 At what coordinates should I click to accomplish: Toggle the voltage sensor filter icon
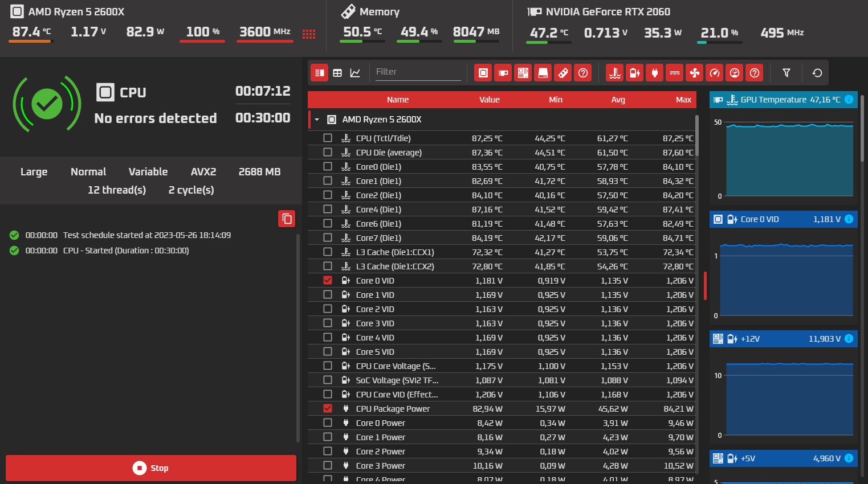click(634, 73)
